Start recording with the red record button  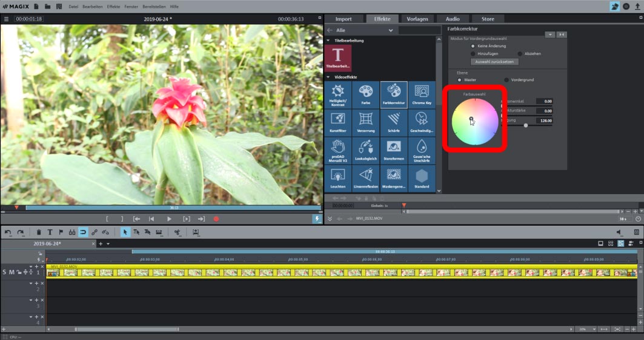click(216, 219)
